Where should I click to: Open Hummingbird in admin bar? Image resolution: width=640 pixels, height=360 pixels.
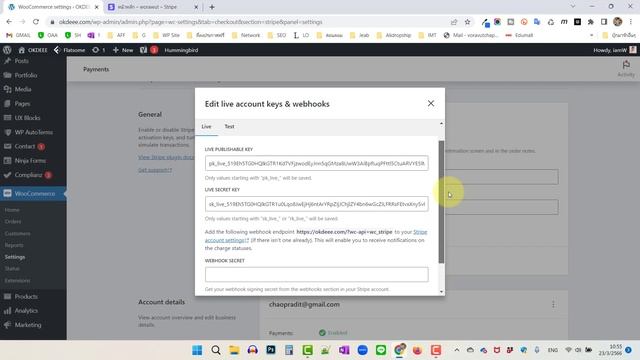pos(181,50)
